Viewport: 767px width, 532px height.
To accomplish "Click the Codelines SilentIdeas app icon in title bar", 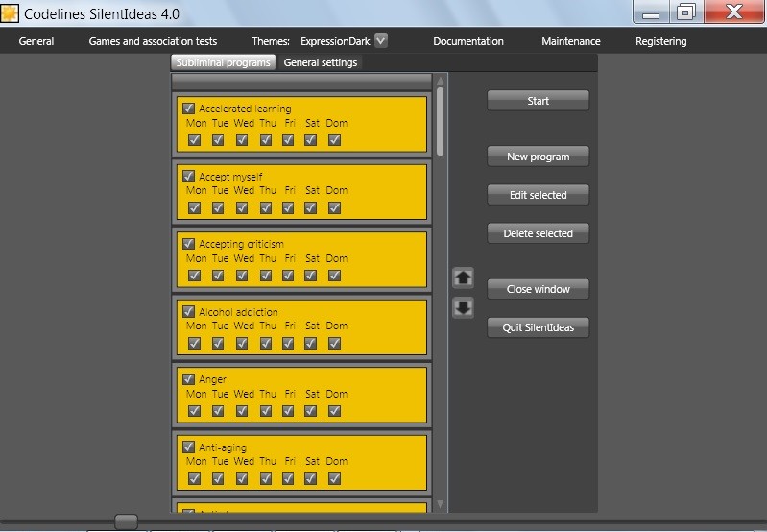I will (x=10, y=13).
